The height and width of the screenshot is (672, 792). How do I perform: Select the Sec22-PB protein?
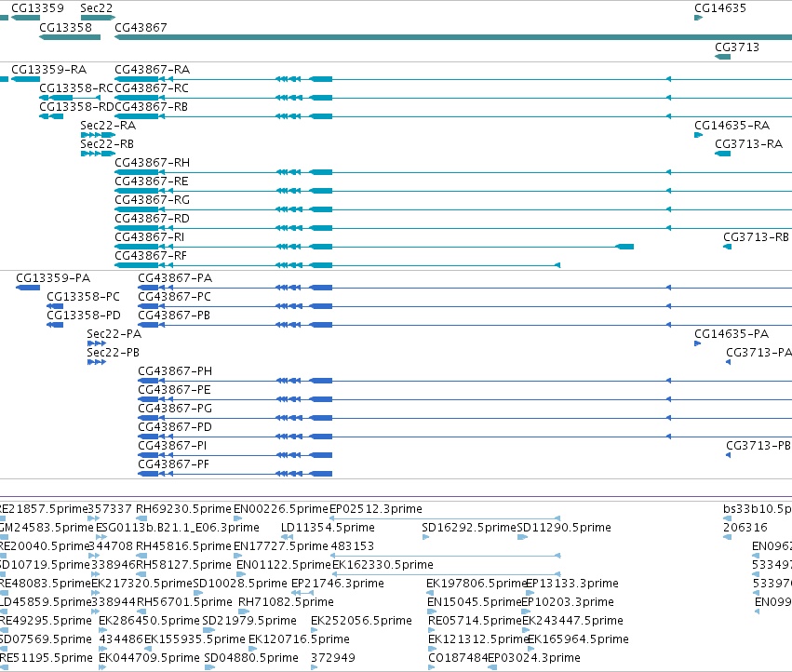point(97,362)
